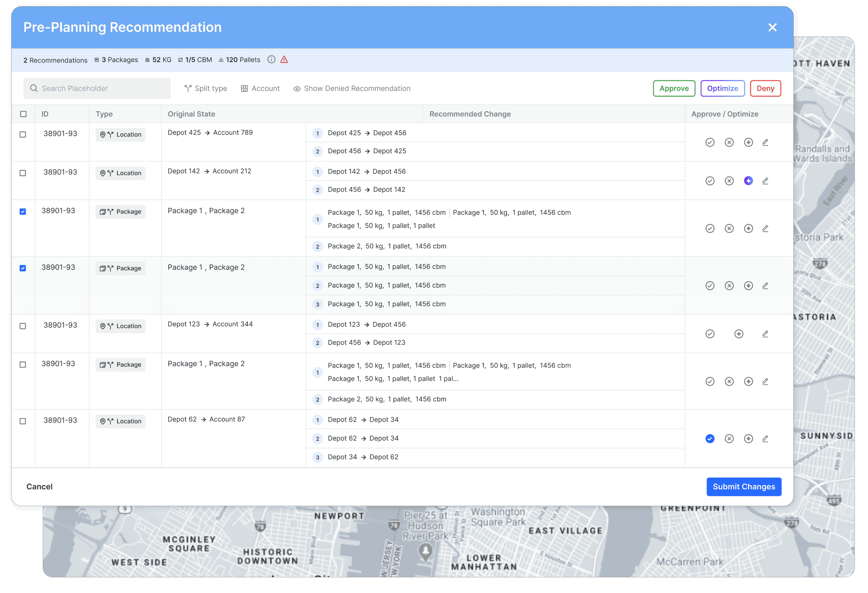
Task: Deny the Depot 142 row with X icon
Action: point(729,181)
